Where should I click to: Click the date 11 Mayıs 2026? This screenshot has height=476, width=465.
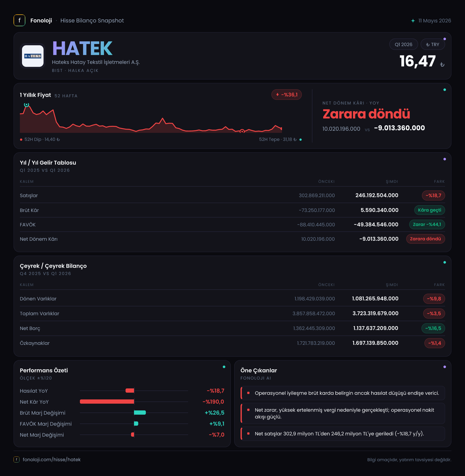point(435,21)
